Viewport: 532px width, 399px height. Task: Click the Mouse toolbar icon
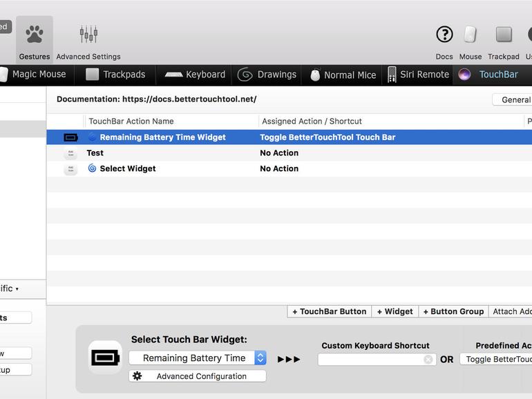[471, 35]
